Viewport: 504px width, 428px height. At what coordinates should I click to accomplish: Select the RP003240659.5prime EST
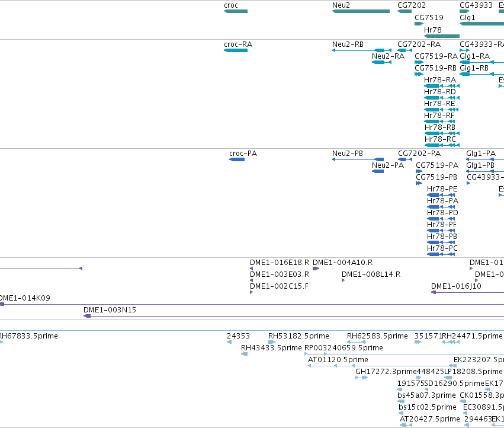point(404,354)
